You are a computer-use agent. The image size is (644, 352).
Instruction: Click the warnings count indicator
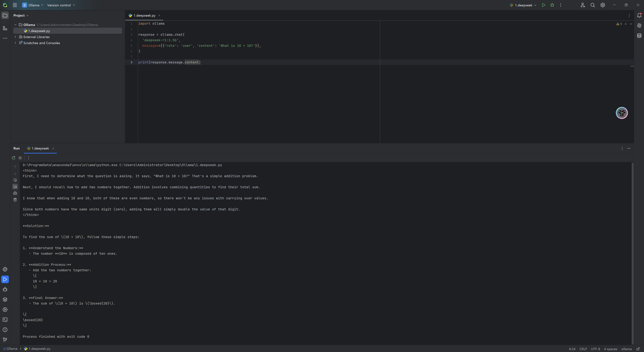click(619, 24)
